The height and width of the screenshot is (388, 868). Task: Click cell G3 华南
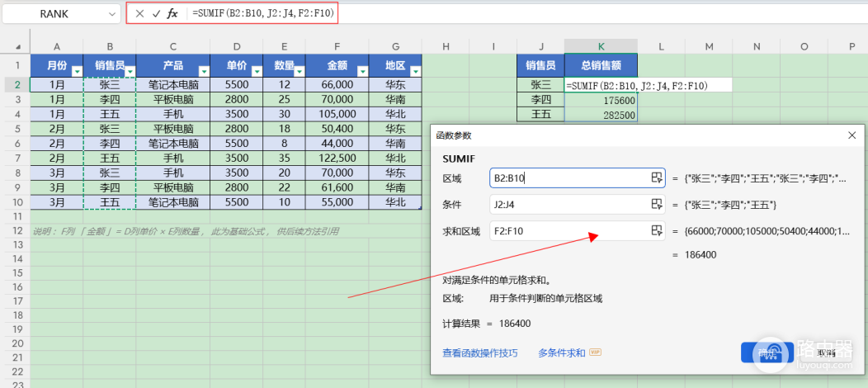395,100
